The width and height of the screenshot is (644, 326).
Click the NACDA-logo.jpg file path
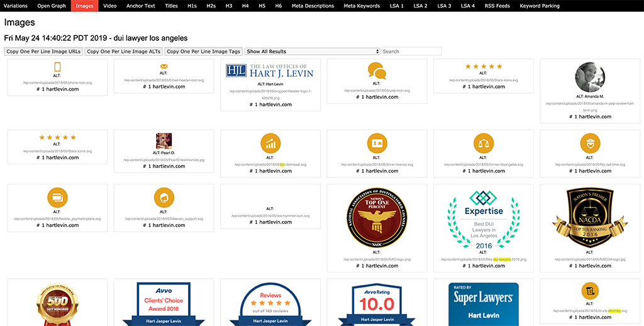point(590,259)
